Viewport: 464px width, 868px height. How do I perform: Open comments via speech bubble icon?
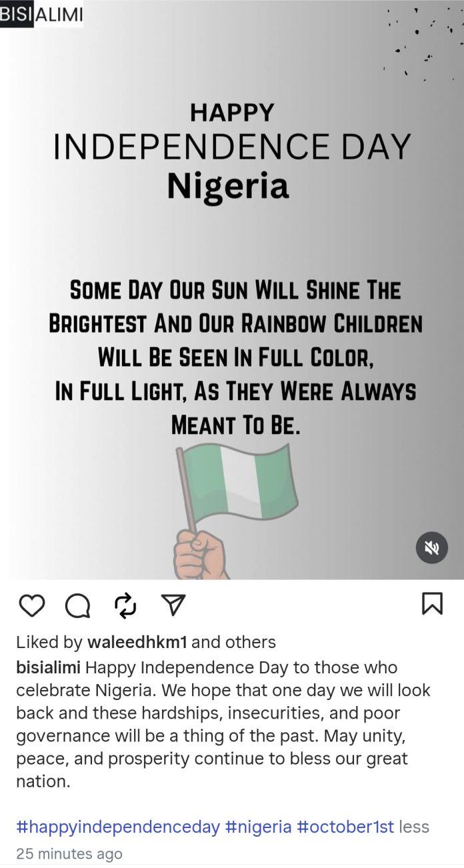point(78,605)
